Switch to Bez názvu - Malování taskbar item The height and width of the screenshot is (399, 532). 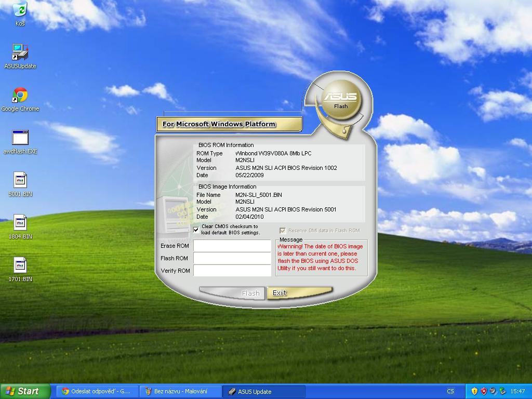[x=180, y=391]
